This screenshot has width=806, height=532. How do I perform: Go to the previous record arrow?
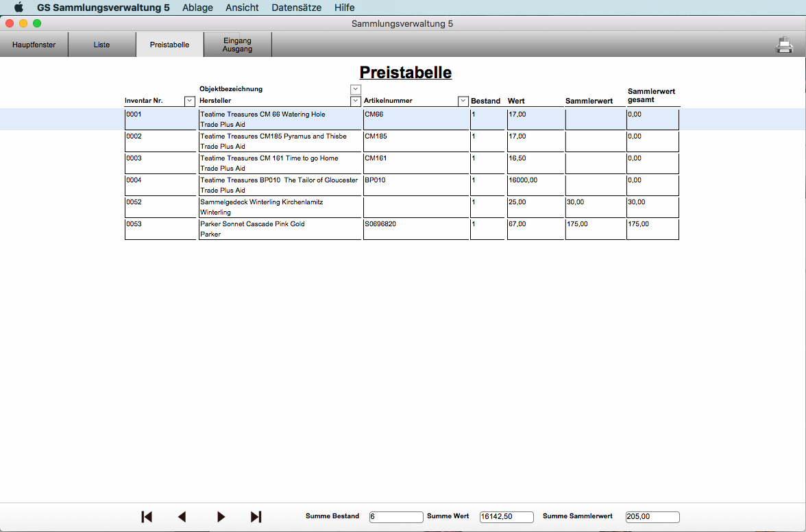(x=182, y=517)
